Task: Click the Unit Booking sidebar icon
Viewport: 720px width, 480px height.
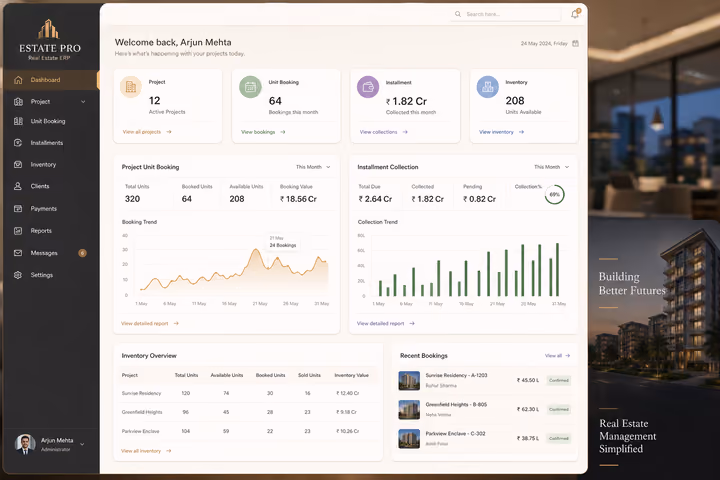Action: click(x=18, y=121)
